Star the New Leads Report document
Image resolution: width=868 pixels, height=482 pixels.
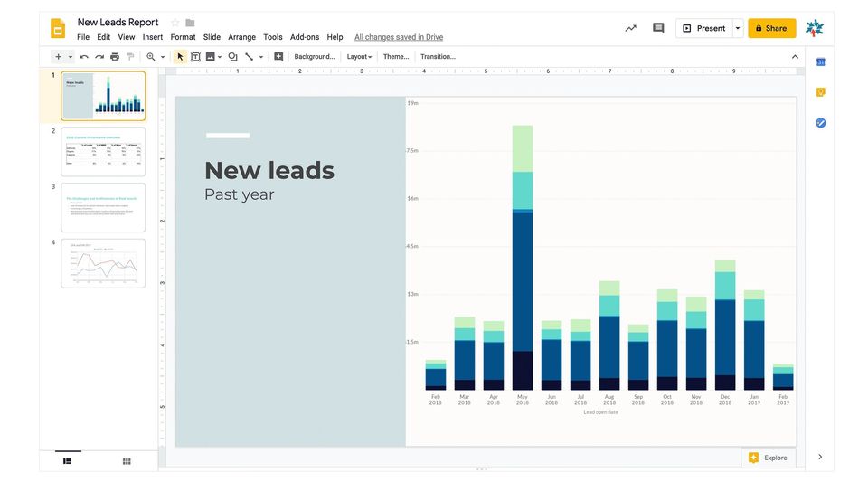(175, 23)
